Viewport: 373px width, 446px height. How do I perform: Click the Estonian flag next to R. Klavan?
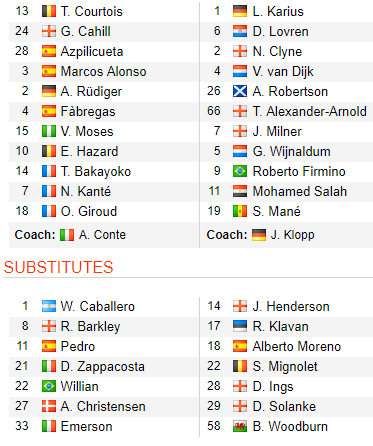click(x=240, y=326)
